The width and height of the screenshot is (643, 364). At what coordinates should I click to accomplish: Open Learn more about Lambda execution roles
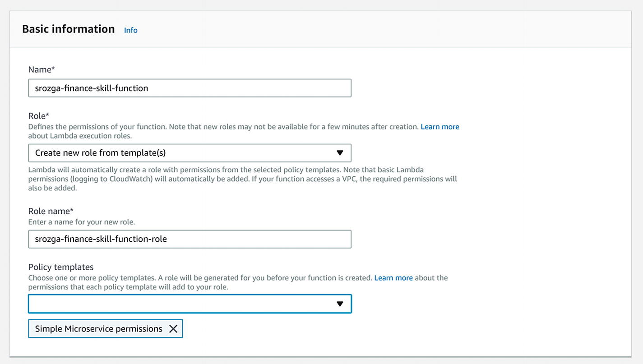point(439,127)
